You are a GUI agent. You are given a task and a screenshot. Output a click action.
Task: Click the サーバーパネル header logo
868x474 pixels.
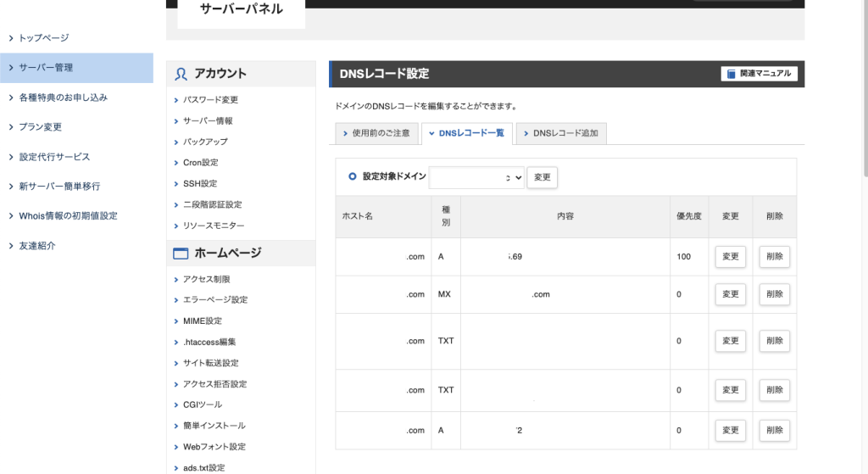pos(242,9)
